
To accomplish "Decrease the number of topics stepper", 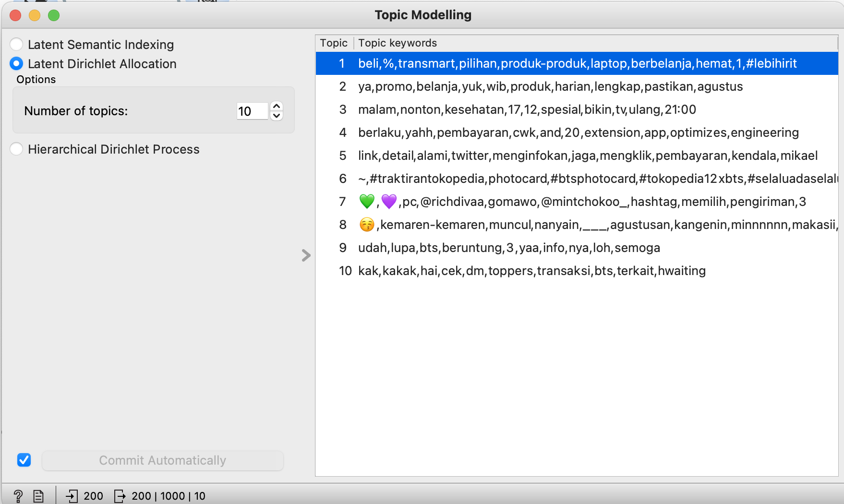I will point(277,116).
